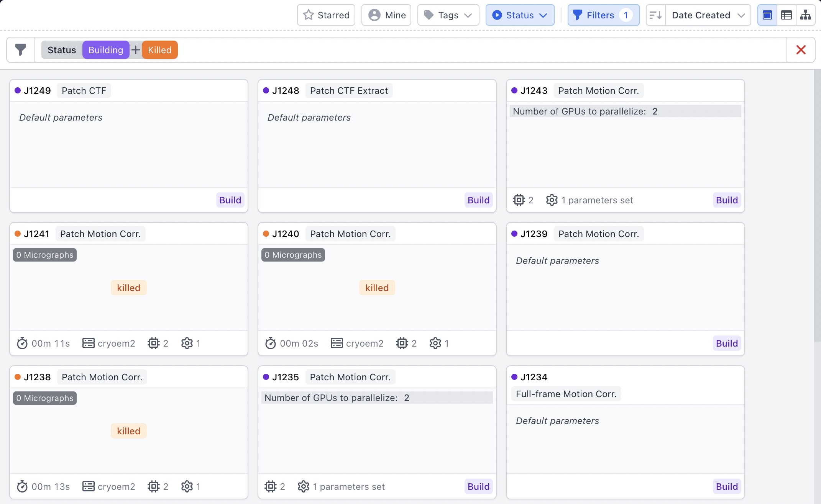
Task: Switch to table view layout
Action: [x=786, y=15]
